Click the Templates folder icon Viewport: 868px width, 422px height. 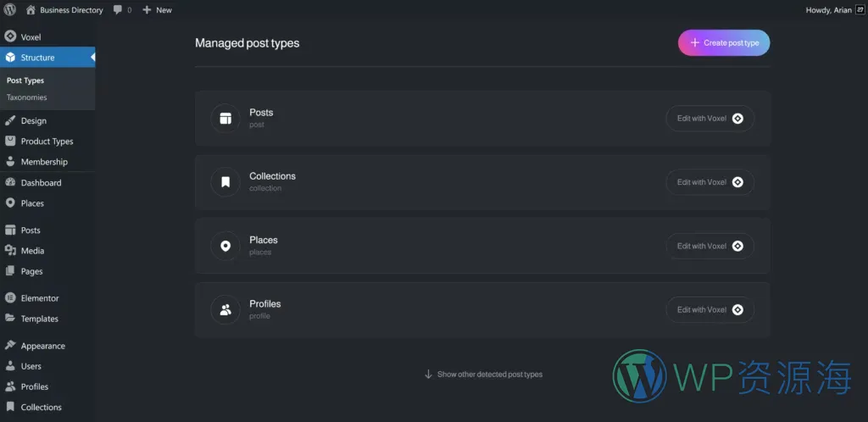[x=10, y=319]
